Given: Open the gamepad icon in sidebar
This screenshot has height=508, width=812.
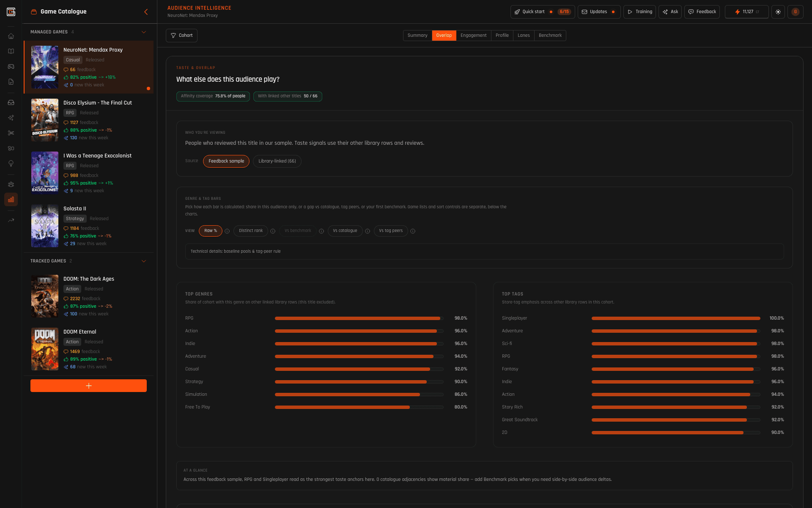Looking at the screenshot, I should click(x=11, y=66).
